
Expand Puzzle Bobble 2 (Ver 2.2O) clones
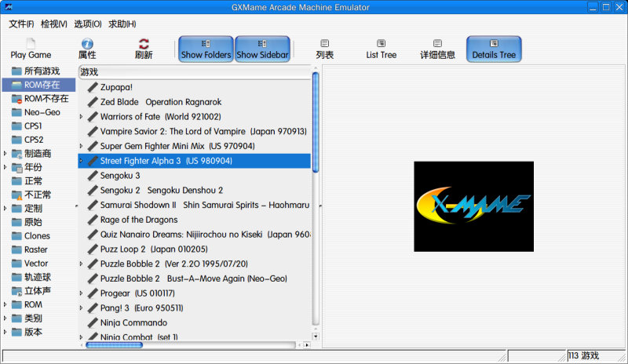[x=82, y=264]
